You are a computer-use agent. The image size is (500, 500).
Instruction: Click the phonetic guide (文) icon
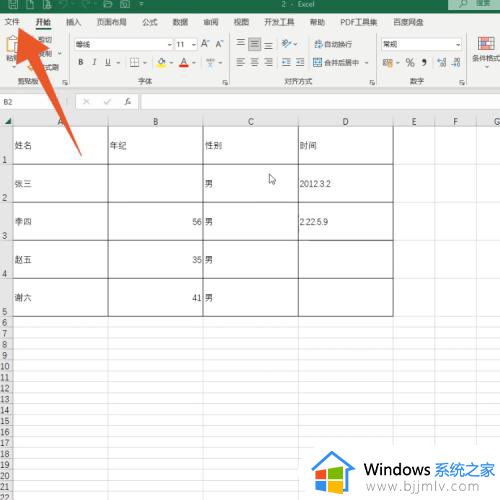[x=210, y=62]
